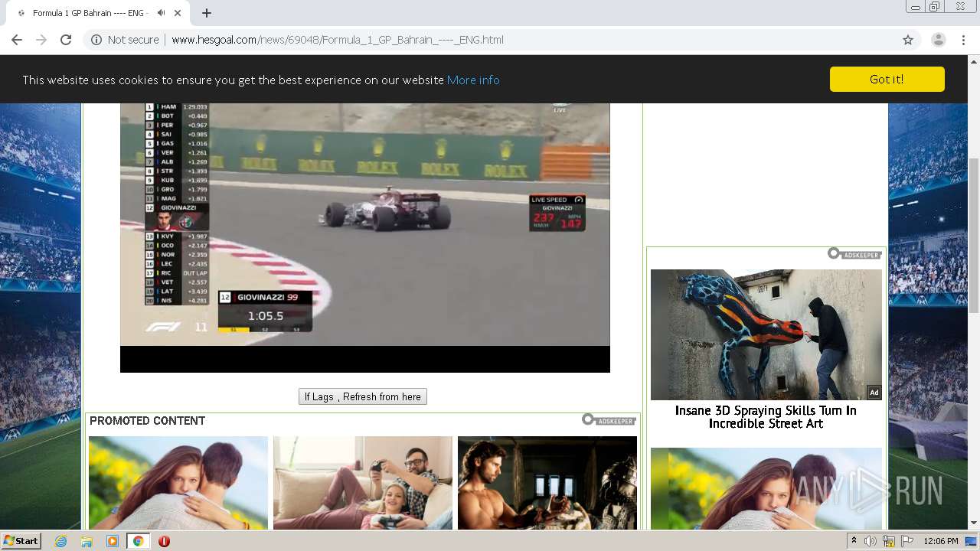Open the shirtless warrior promoted thumbnail
The width and height of the screenshot is (980, 551).
pos(547,483)
